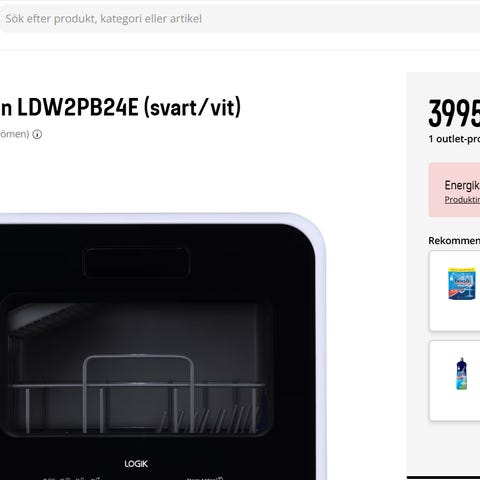
Task: Select the white card area beneath the rinse aid bottle
Action: pyautogui.click(x=455, y=407)
